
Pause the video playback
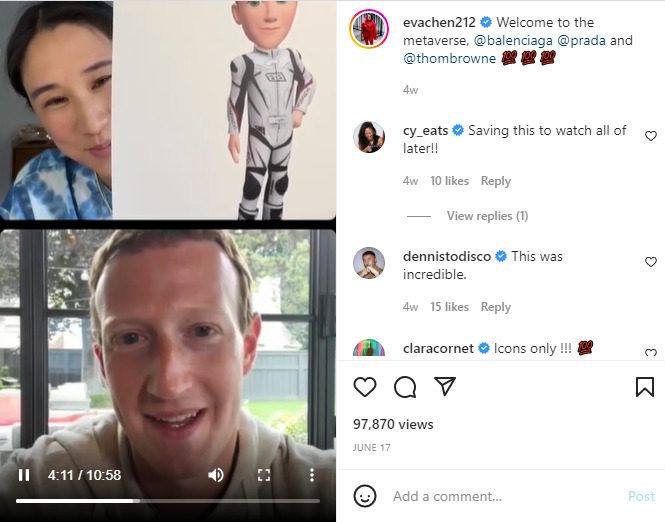24,475
